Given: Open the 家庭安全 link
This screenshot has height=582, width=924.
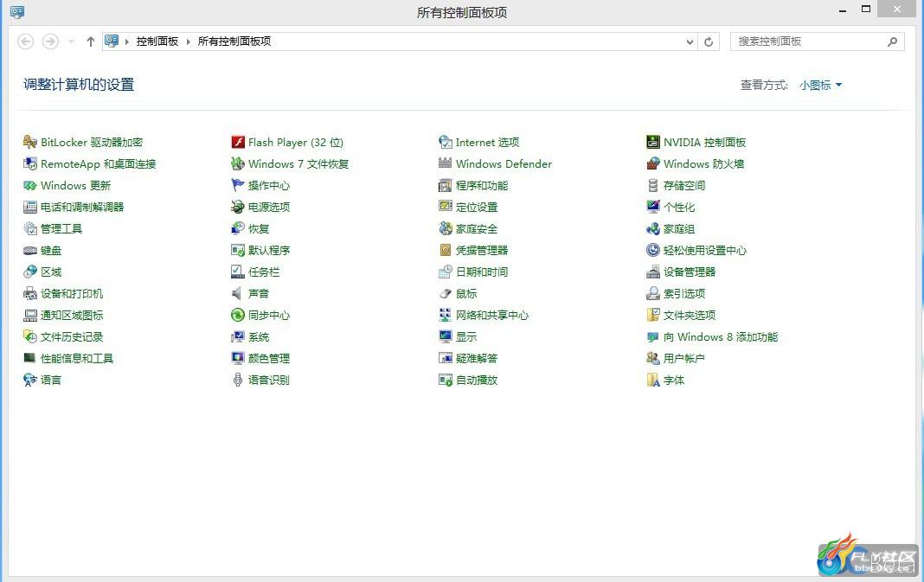Looking at the screenshot, I should coord(477,228).
